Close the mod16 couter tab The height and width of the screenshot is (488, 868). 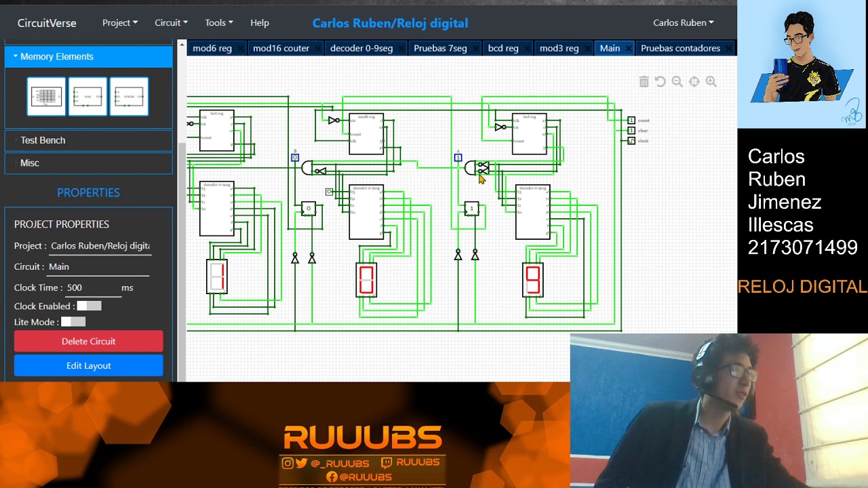[x=317, y=48]
